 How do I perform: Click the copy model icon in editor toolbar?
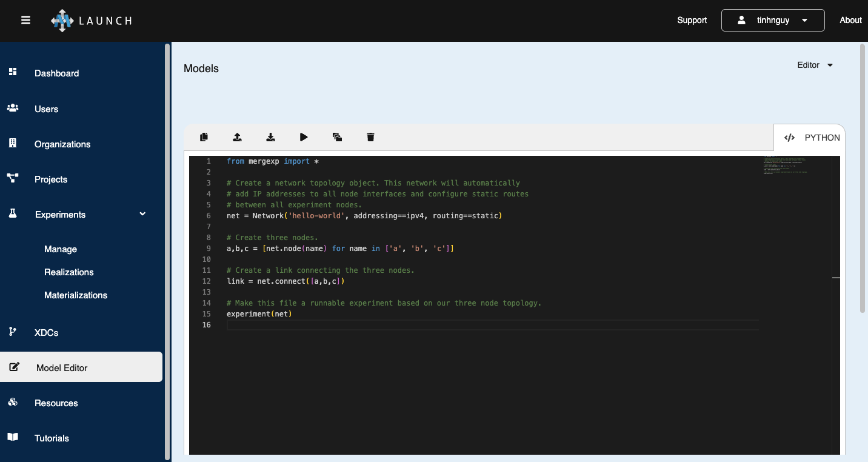pyautogui.click(x=204, y=138)
